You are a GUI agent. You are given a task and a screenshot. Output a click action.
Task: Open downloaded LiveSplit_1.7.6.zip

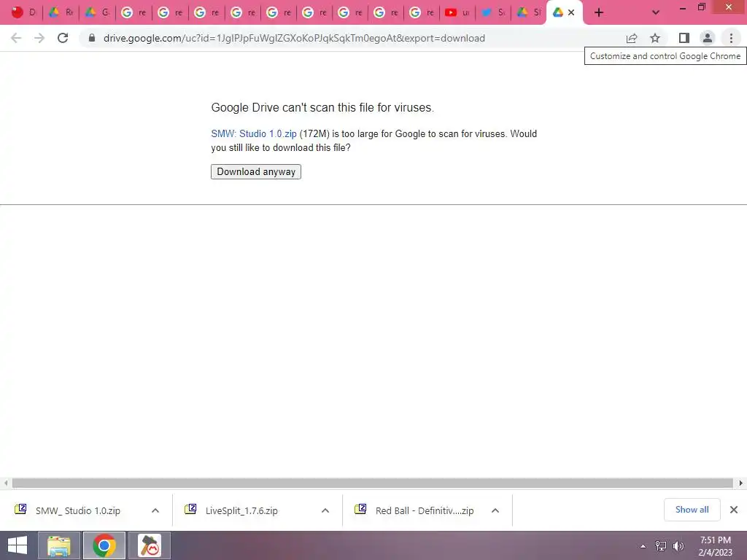[x=241, y=511]
